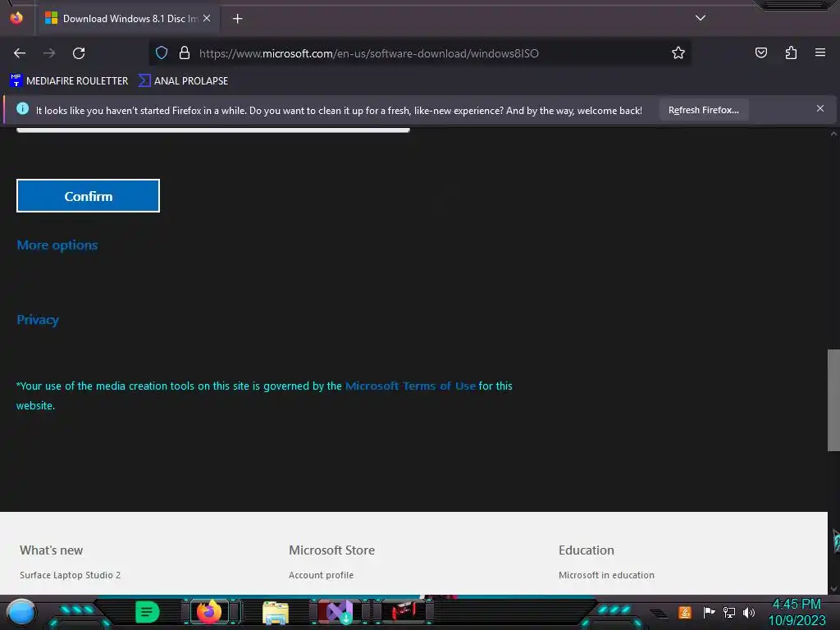Open the Surface Laptop Studio 2 footer link
Viewport: 840px width, 630px height.
pyautogui.click(x=71, y=575)
